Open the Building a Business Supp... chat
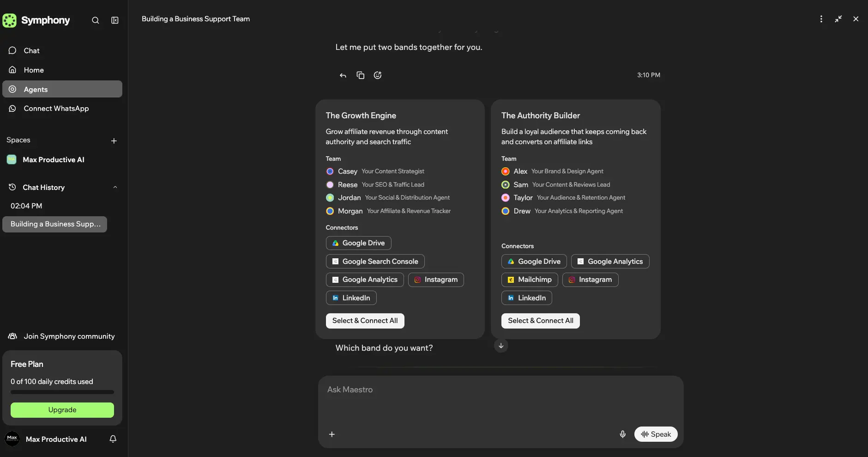This screenshot has width=868, height=457. pyautogui.click(x=55, y=225)
